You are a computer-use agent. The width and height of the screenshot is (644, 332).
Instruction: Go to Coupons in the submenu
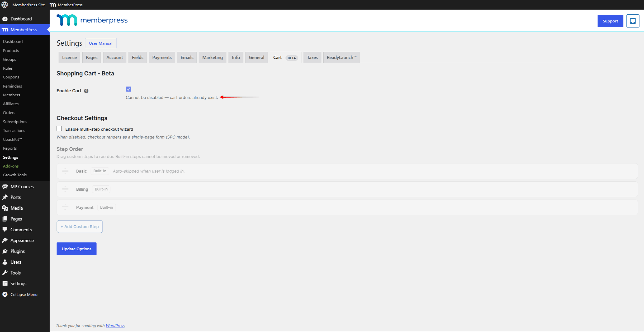(11, 77)
